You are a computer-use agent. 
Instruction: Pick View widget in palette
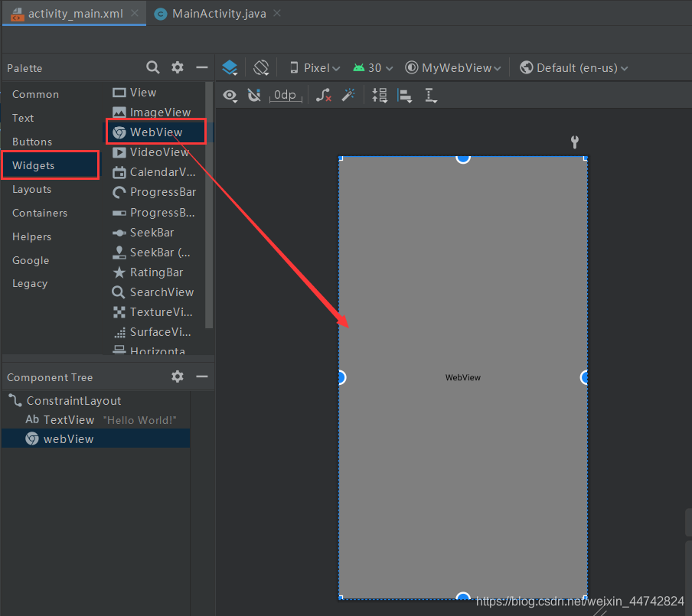coord(135,93)
